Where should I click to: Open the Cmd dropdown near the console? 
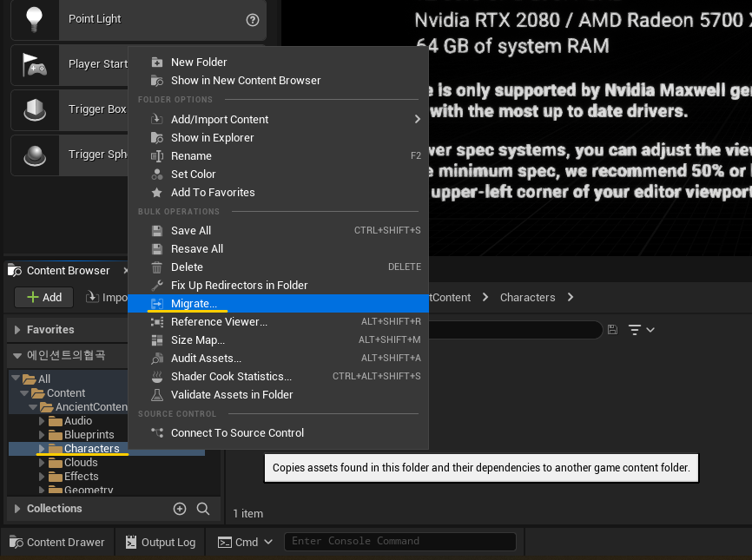pyautogui.click(x=246, y=541)
